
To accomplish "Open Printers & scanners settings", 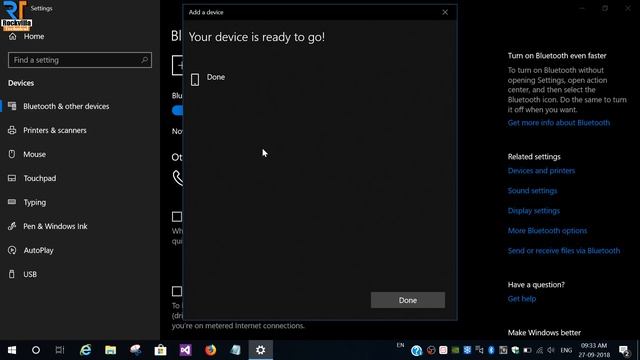I will click(x=55, y=130).
